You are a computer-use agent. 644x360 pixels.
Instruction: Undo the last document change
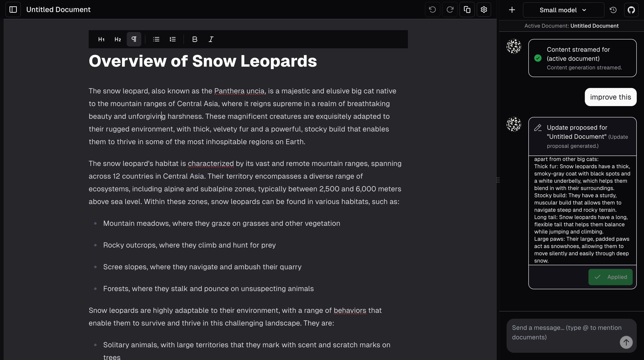pos(432,10)
